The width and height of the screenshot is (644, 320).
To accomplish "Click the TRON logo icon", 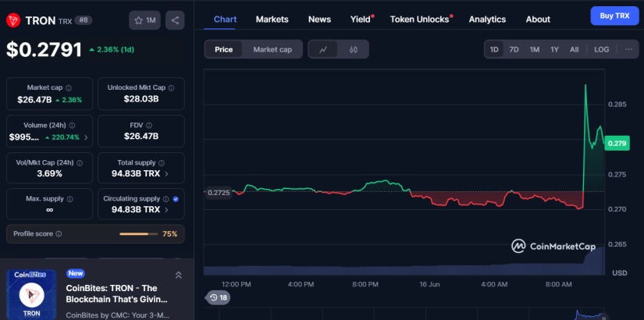I will pos(12,20).
